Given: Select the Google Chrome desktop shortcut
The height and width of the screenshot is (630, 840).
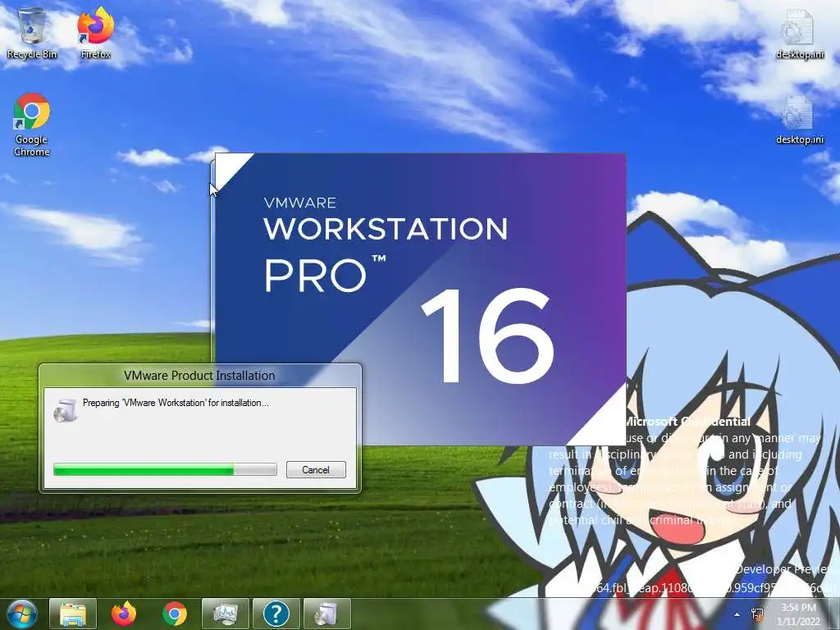Looking at the screenshot, I should (32, 125).
